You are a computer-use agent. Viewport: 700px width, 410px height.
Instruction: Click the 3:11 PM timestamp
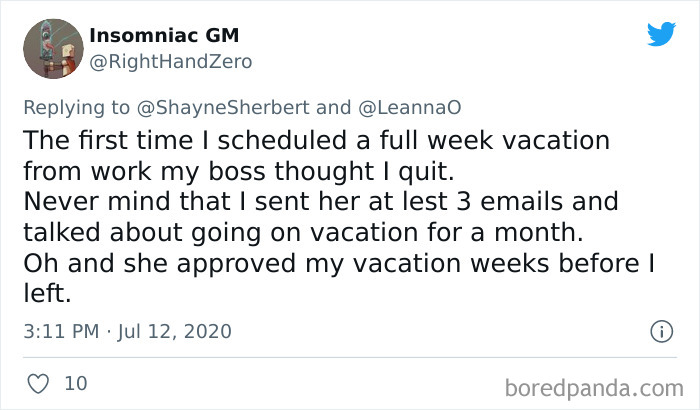[58, 330]
